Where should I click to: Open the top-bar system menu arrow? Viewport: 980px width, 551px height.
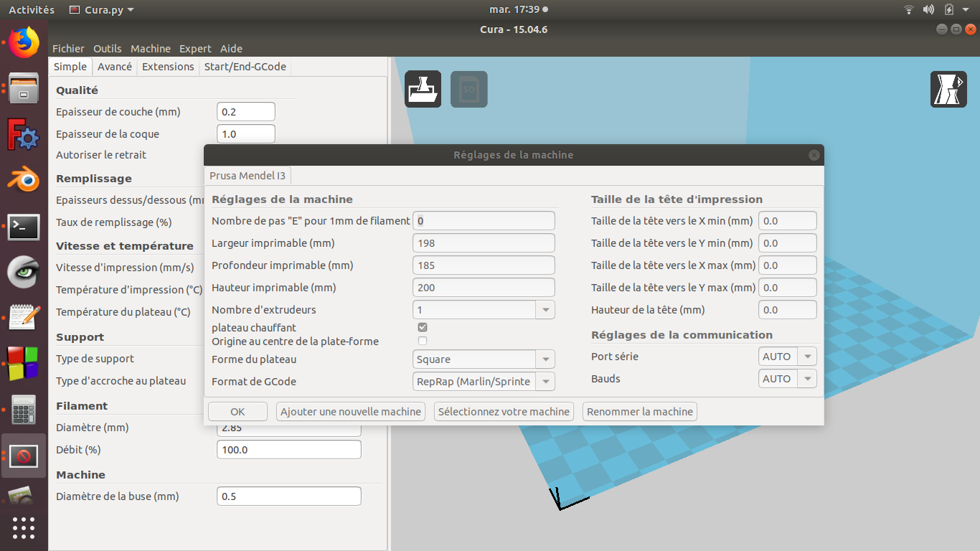(966, 10)
